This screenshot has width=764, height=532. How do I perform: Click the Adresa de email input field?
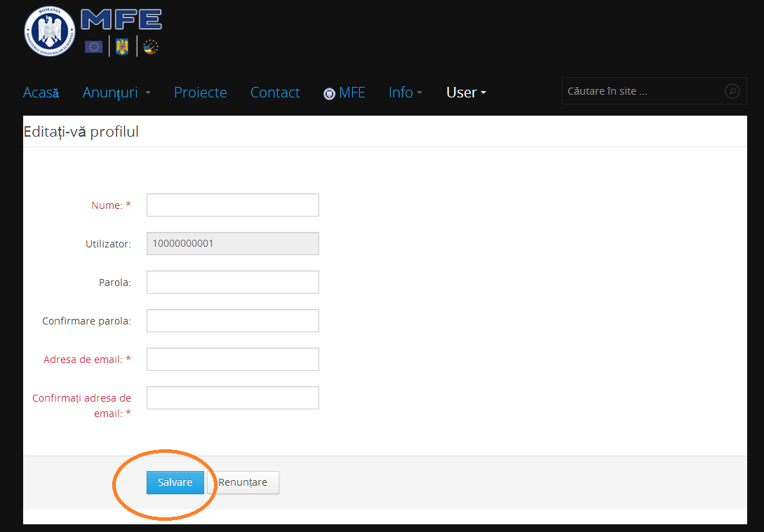233,359
